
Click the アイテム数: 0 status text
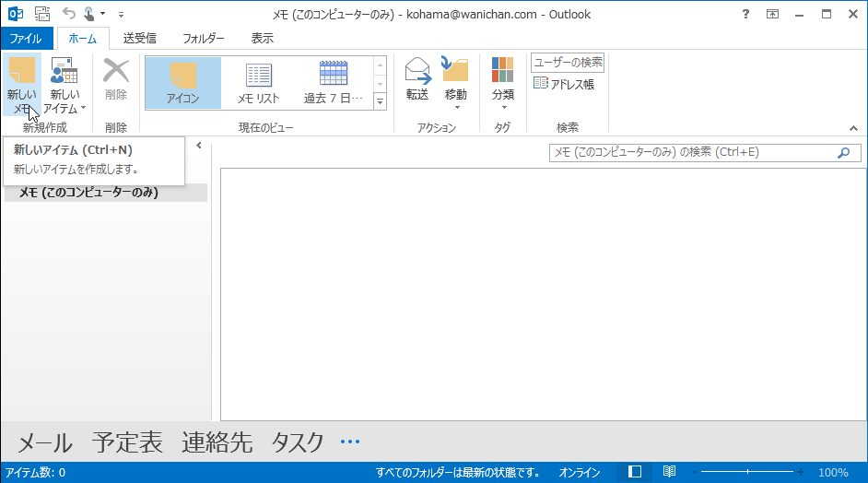[35, 473]
